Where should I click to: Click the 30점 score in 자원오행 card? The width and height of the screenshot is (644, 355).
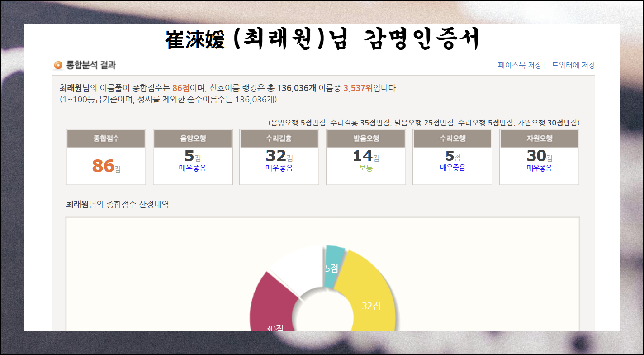[x=539, y=156]
